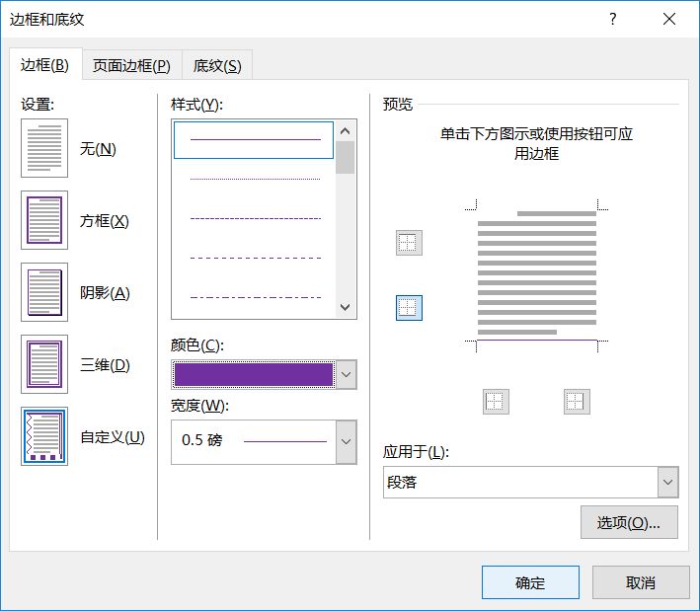Click the help question mark icon
Screen dimensions: 700x611
pos(613,19)
